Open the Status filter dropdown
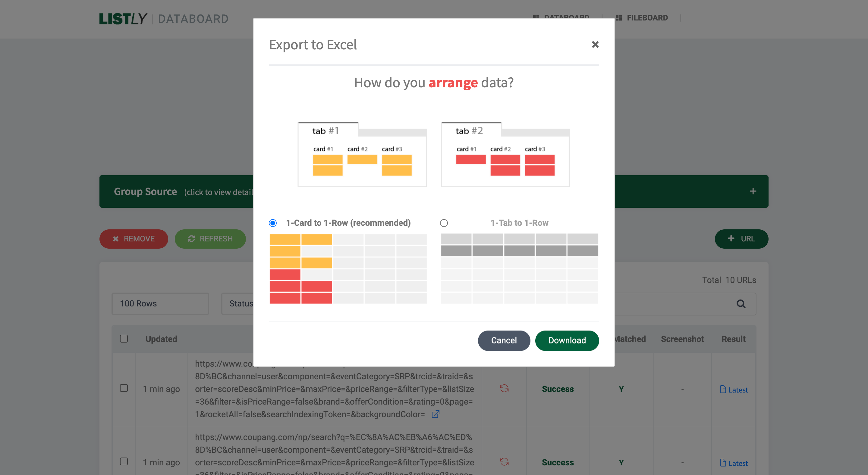The image size is (868, 475). 237,304
